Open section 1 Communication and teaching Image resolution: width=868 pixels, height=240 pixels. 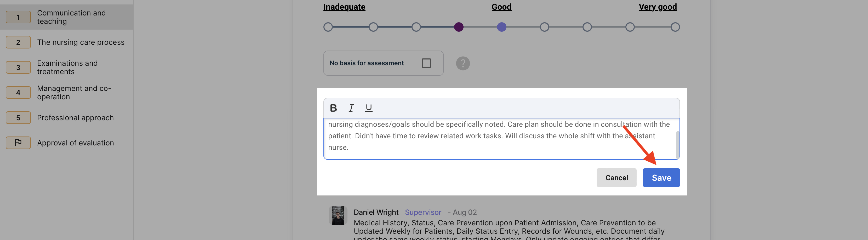[x=71, y=17]
